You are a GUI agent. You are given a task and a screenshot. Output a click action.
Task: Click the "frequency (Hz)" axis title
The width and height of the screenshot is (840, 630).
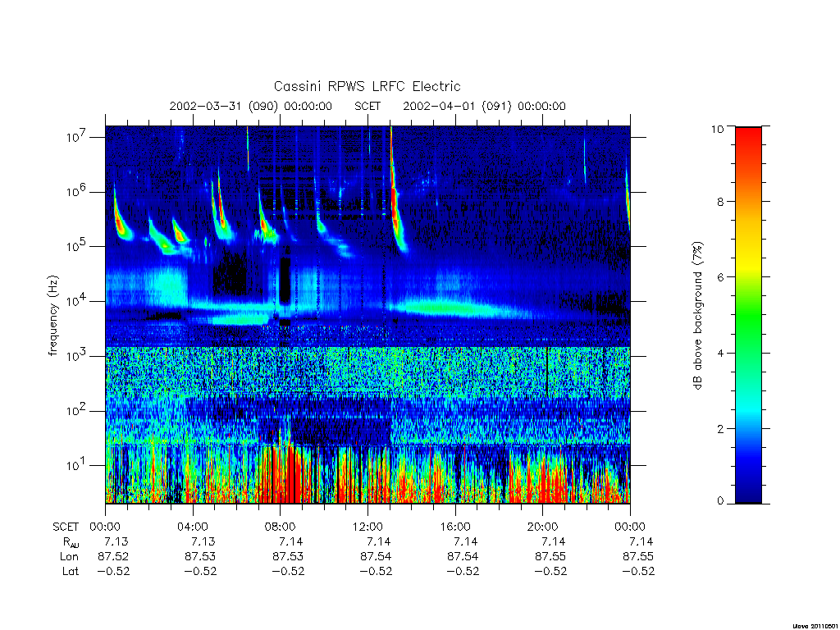[52, 316]
